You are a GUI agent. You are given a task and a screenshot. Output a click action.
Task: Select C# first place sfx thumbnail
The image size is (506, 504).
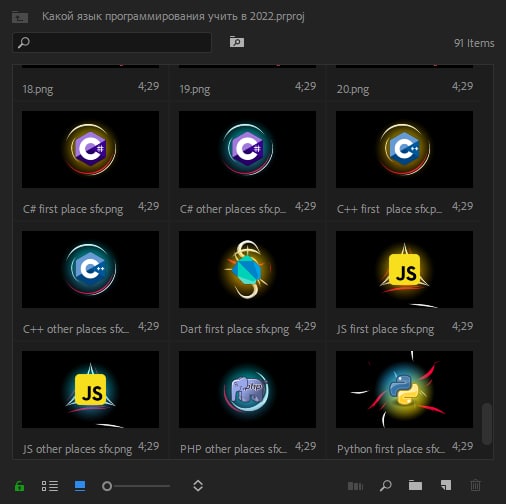(x=90, y=149)
